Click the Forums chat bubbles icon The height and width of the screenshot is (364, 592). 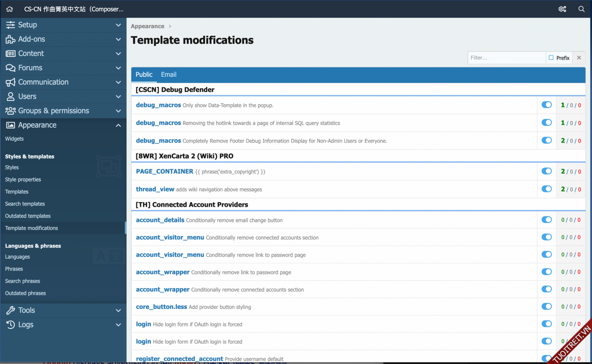[x=10, y=68]
